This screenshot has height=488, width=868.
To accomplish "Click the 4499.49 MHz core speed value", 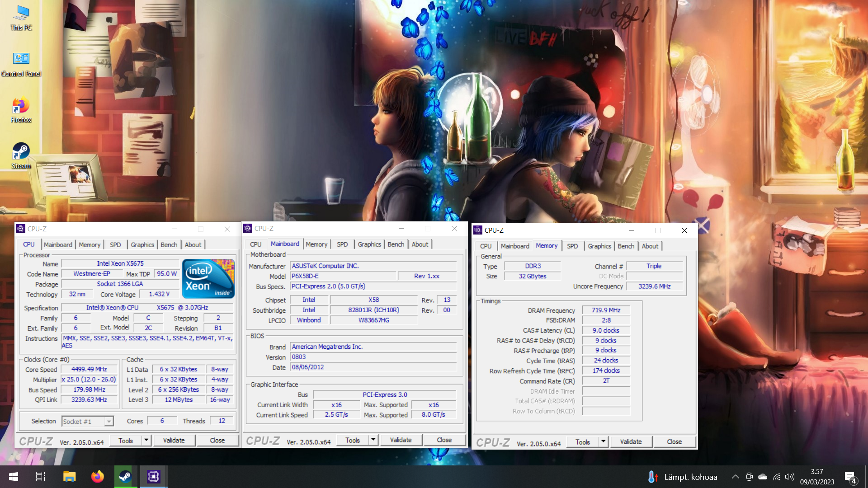I will [x=89, y=369].
